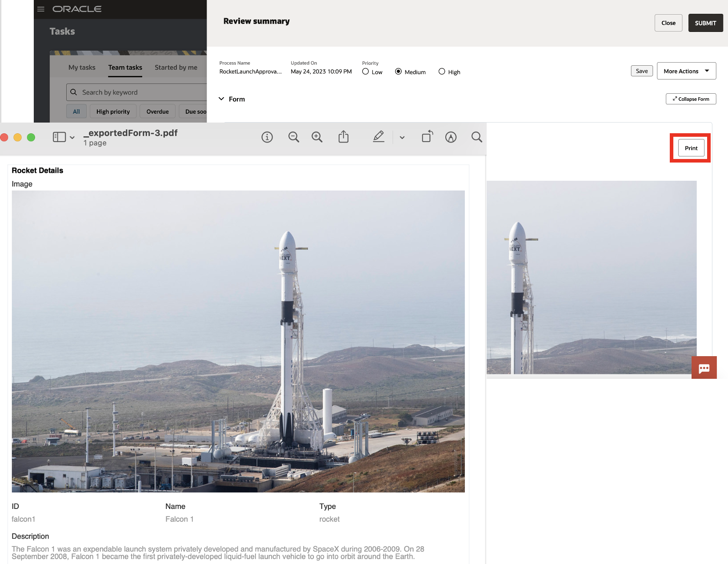This screenshot has height=564, width=728.
Task: Zoom out the exported PDF
Action: click(x=294, y=137)
